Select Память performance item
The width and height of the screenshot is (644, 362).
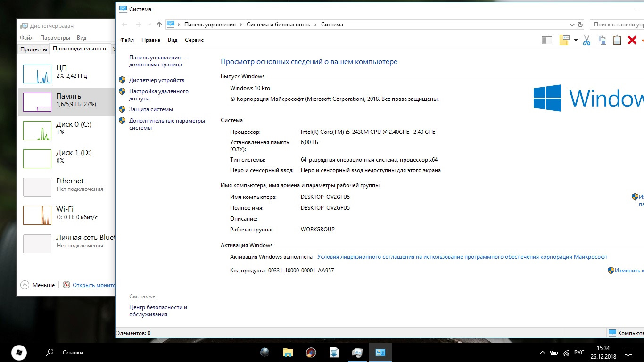tap(66, 102)
